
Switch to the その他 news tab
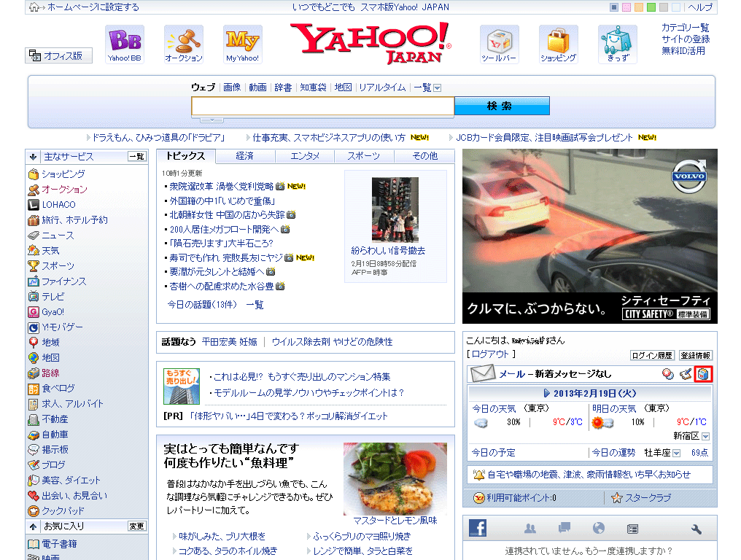click(x=424, y=156)
